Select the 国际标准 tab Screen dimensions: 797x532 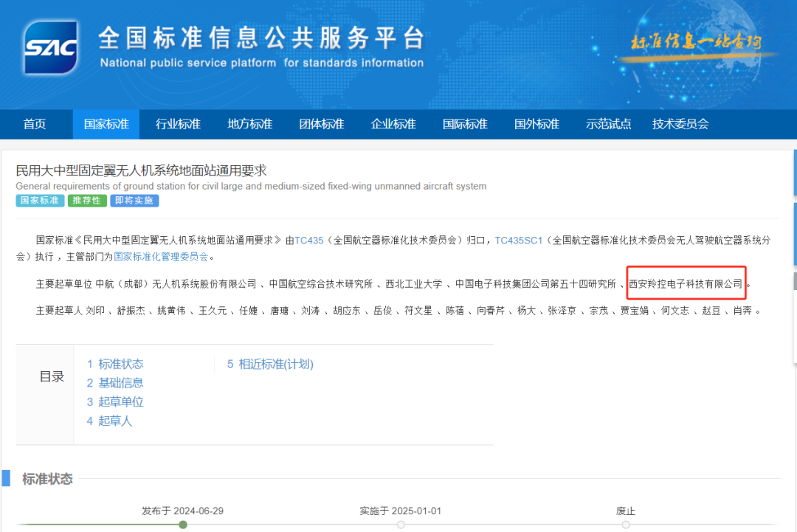click(x=465, y=124)
